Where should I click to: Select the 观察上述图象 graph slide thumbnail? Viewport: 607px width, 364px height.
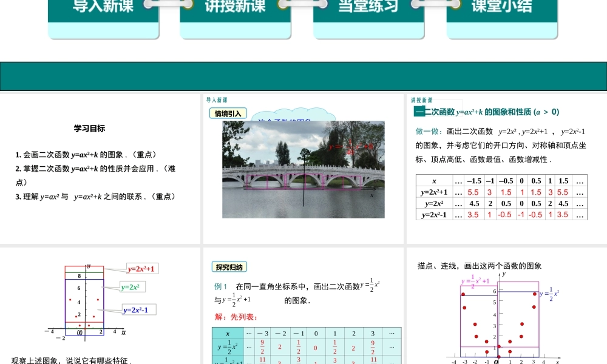(100, 306)
